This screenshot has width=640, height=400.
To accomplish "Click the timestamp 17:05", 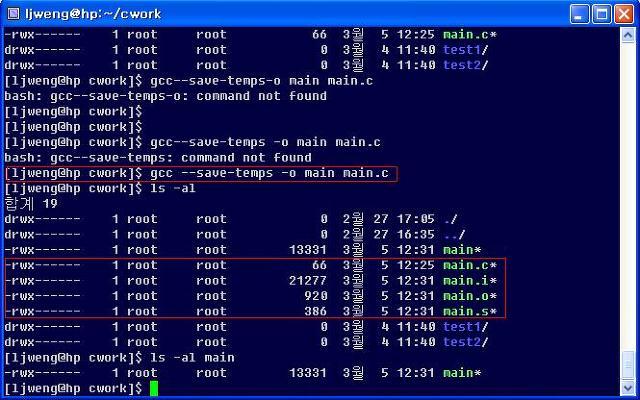I will tap(416, 219).
